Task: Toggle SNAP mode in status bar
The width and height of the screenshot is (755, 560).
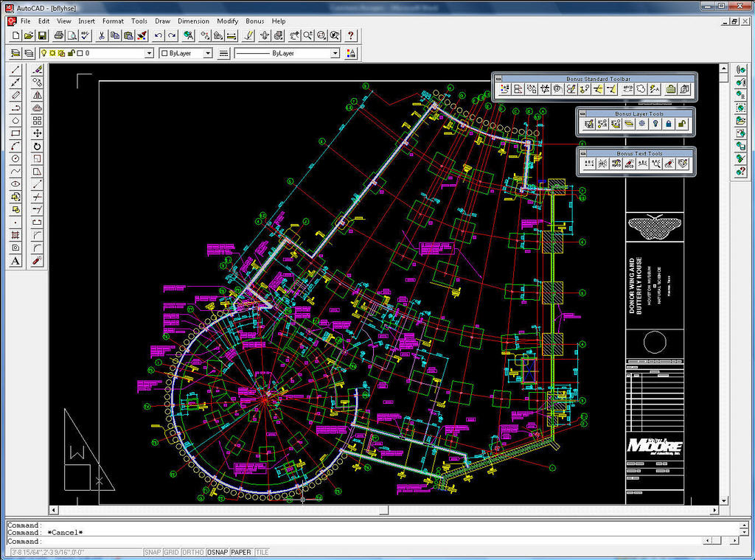Action: point(153,553)
